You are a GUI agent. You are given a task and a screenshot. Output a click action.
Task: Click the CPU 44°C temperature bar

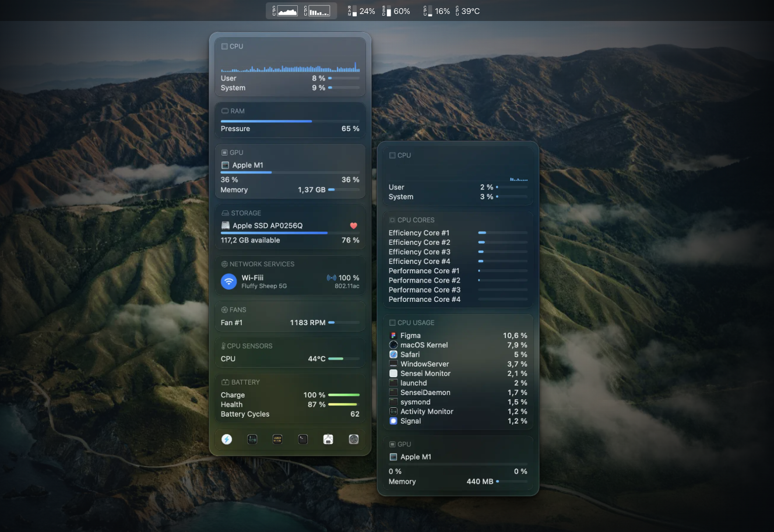click(x=344, y=359)
